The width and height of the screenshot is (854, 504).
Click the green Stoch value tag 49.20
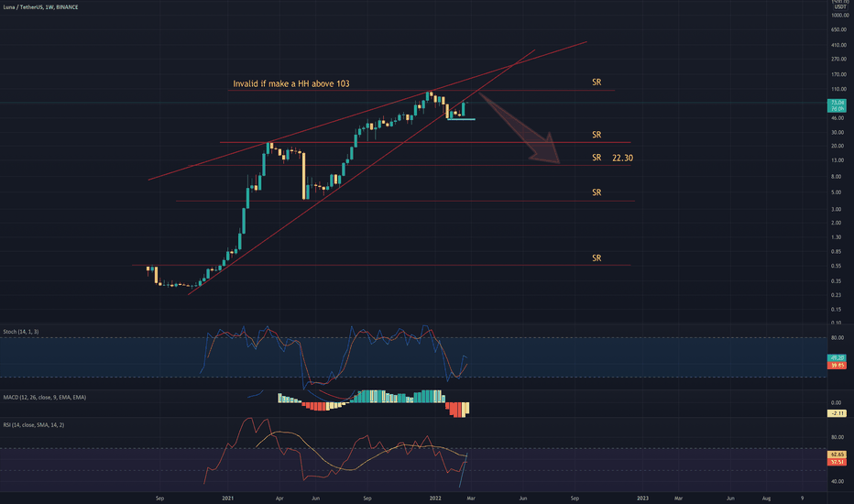pyautogui.click(x=837, y=358)
